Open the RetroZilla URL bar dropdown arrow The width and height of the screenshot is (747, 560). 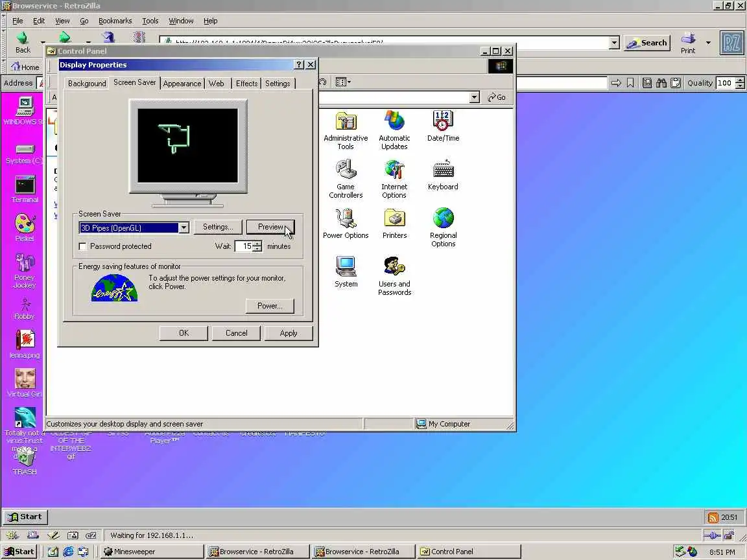point(615,43)
